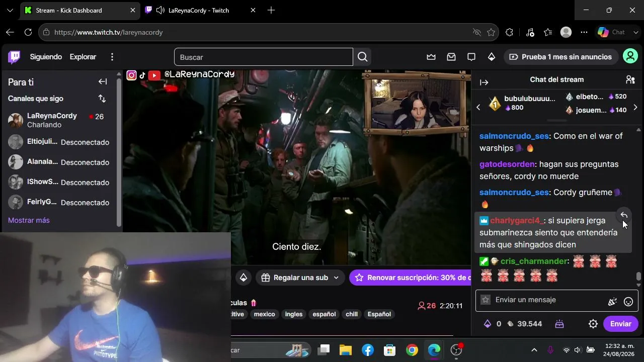644x362 pixels.
Task: Open Instagram icon on stream overlay
Action: (131, 75)
